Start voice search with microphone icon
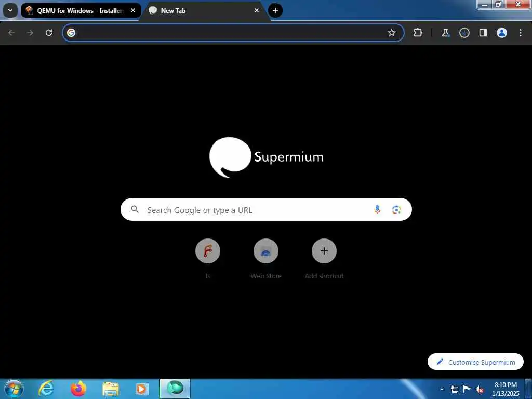The image size is (532, 399). click(377, 210)
